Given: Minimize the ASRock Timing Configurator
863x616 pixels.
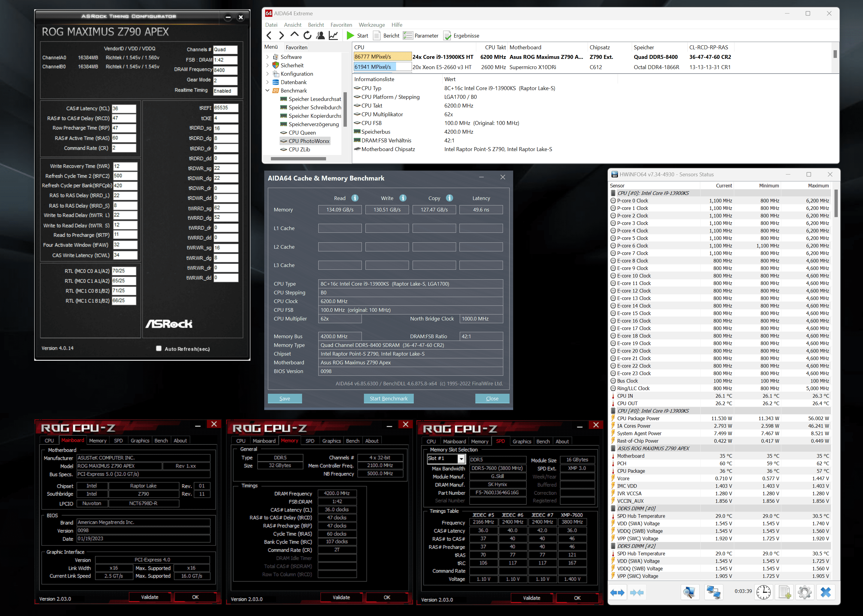Looking at the screenshot, I should click(228, 17).
